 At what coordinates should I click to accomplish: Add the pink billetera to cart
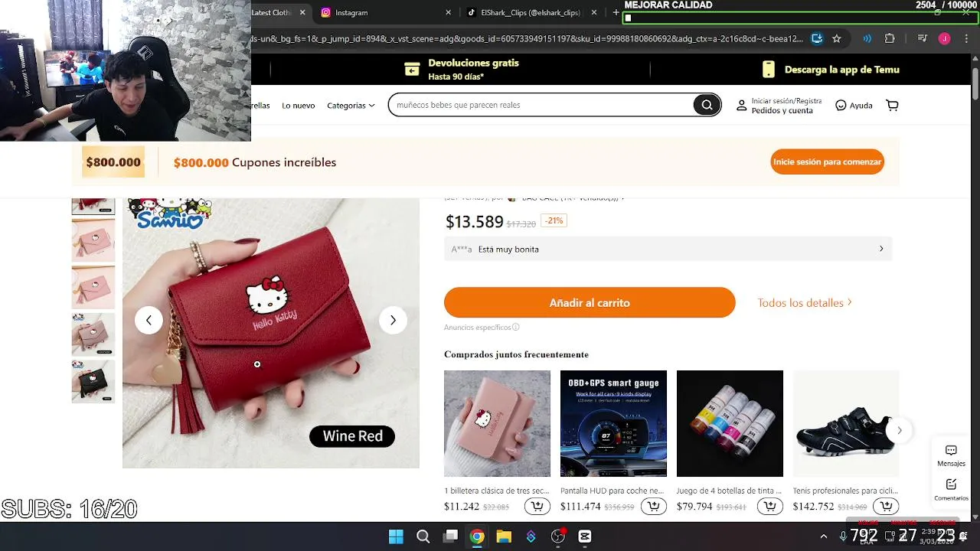[537, 507]
